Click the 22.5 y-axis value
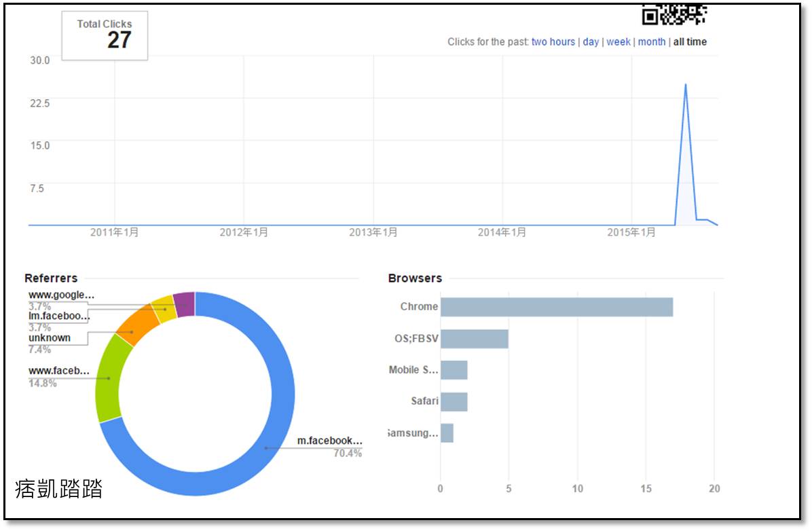The width and height of the screenshot is (812, 531). coord(40,103)
